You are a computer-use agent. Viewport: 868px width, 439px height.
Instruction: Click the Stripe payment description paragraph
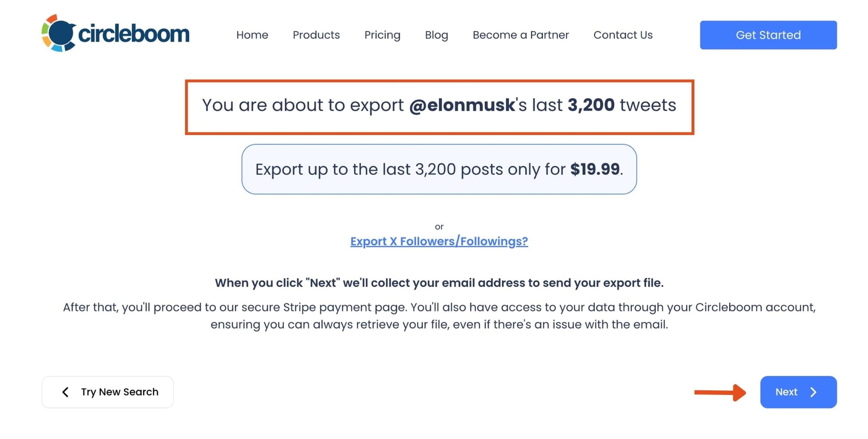(x=439, y=316)
